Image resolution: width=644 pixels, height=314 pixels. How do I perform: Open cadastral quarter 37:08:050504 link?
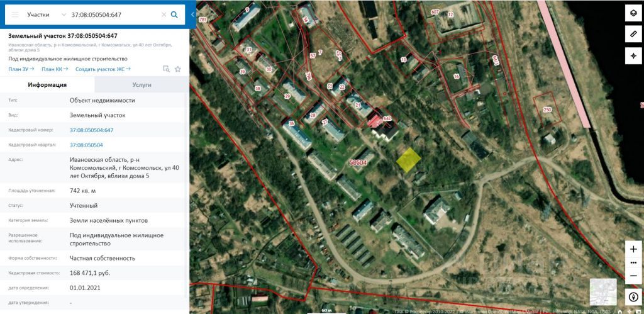(x=86, y=145)
